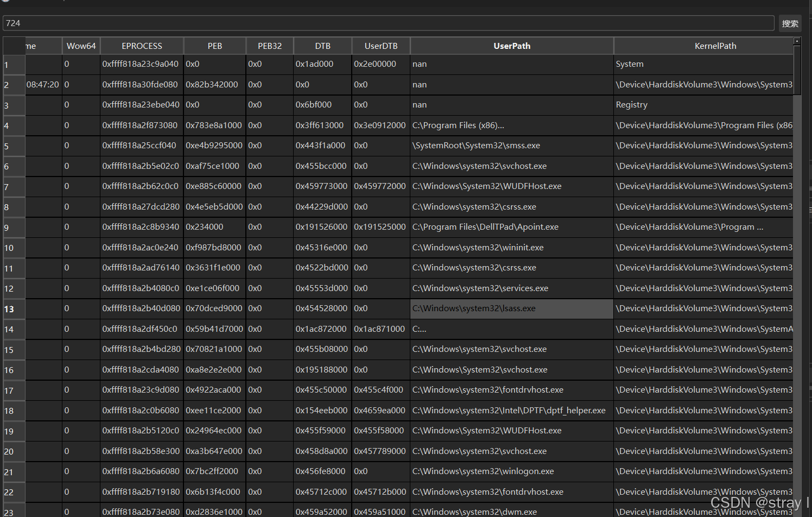Select row header number 20
This screenshot has height=517, width=812.
[14, 451]
